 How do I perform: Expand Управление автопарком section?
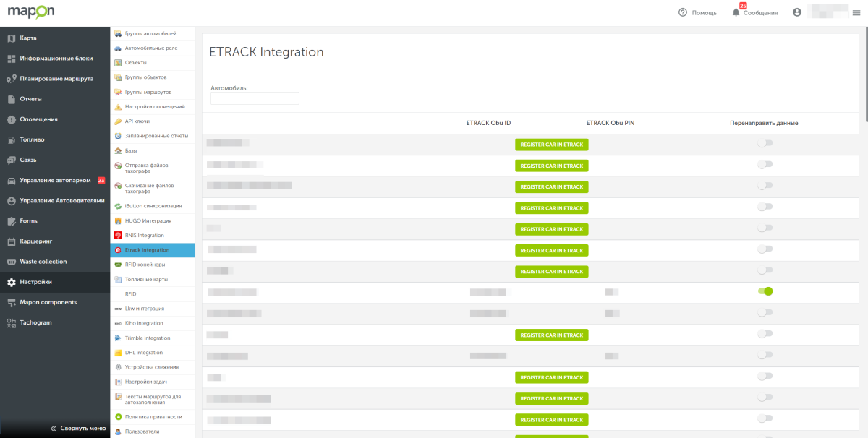[x=55, y=180]
